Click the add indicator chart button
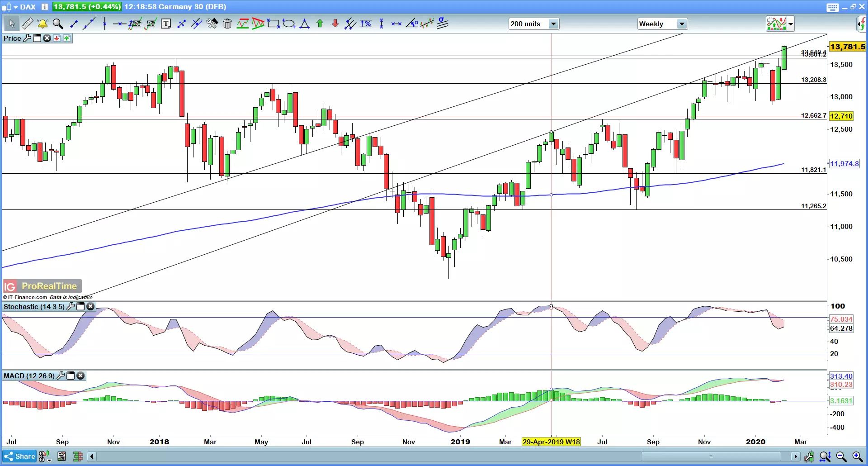The image size is (868, 466). pyautogui.click(x=777, y=24)
